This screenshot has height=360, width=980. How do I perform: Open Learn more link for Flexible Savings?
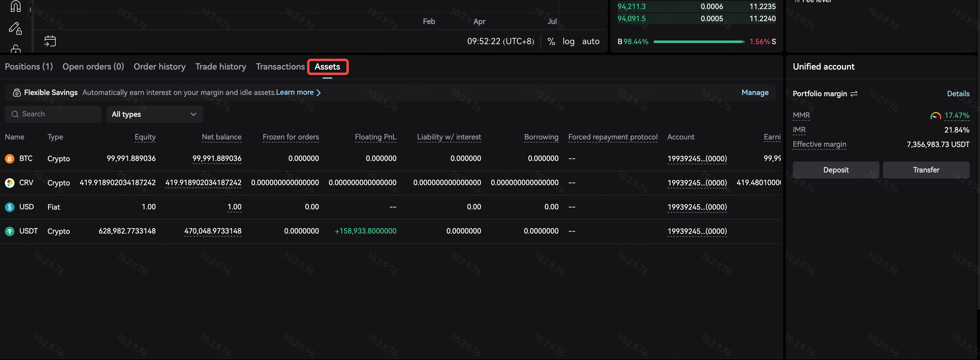tap(298, 93)
